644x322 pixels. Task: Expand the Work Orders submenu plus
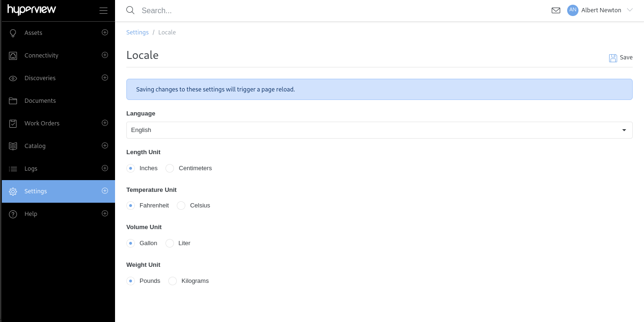pos(105,123)
